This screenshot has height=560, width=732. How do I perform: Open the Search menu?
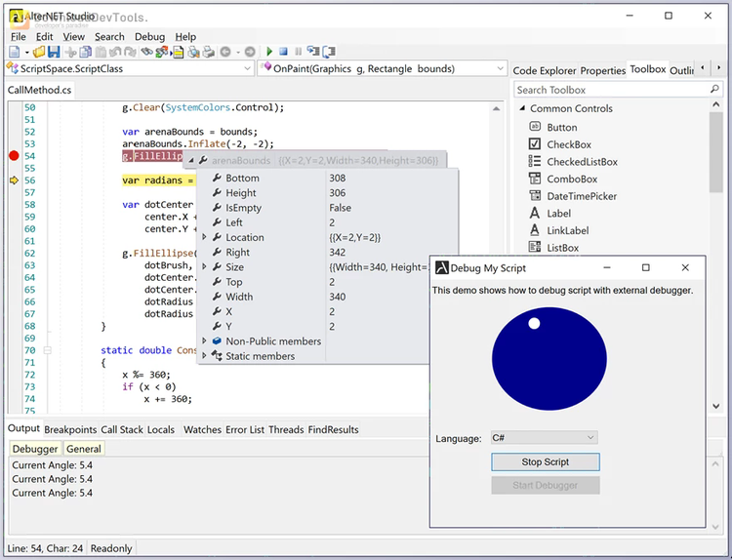(x=109, y=36)
